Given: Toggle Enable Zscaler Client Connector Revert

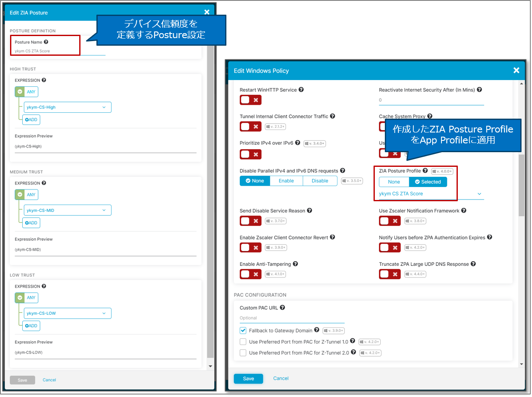Looking at the screenshot, I should pos(251,247).
